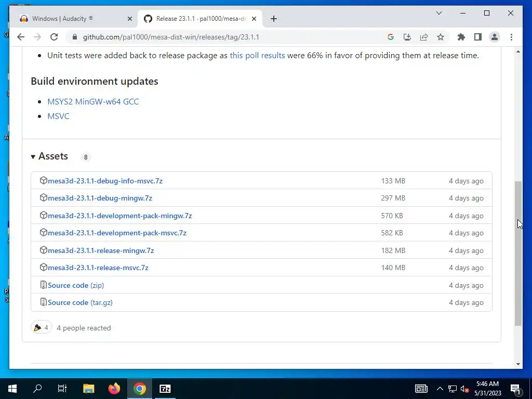Viewport: 532px width, 399px height.
Task: Click the '4 people reacted' text
Action: coord(84,328)
